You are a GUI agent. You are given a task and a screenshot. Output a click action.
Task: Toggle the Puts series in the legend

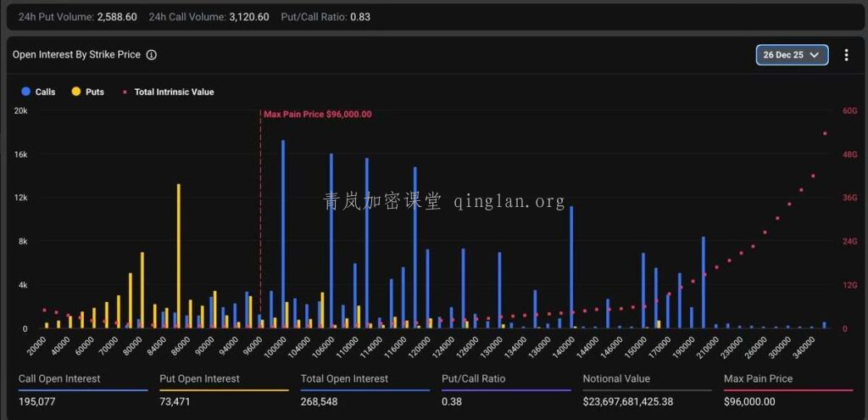94,92
